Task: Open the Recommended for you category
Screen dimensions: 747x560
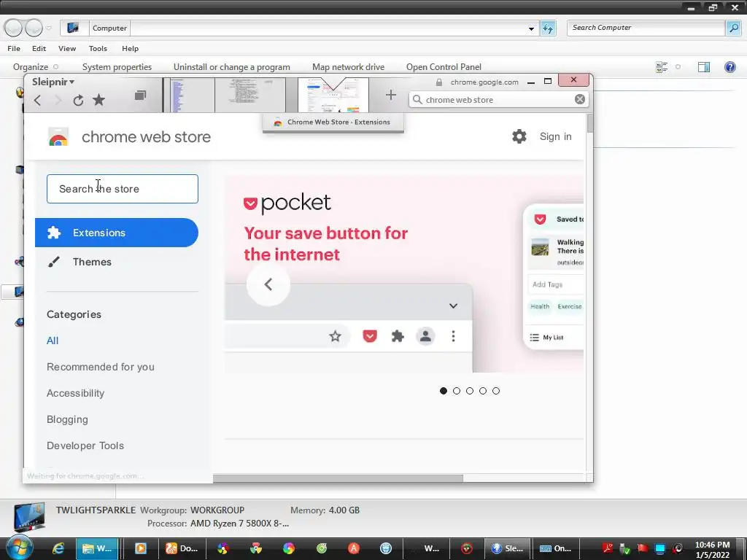Action: tap(101, 367)
